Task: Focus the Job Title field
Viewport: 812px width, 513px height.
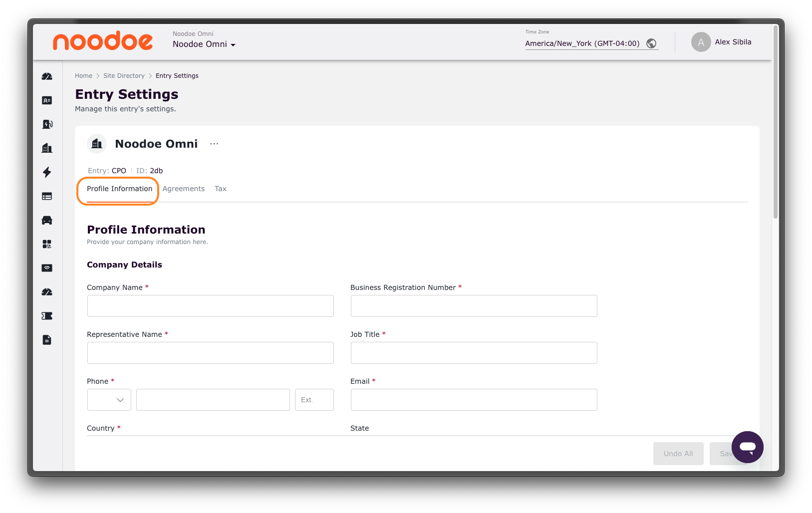Action: tap(474, 353)
